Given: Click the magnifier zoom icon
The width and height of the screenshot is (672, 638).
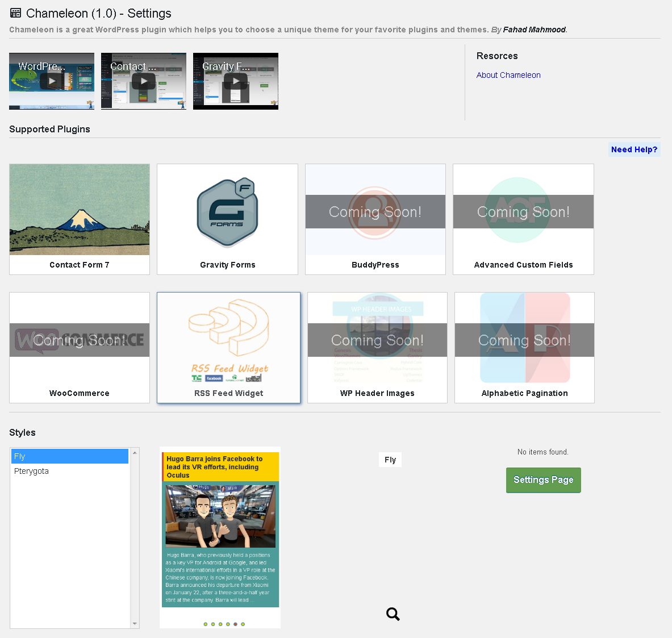Looking at the screenshot, I should (393, 614).
